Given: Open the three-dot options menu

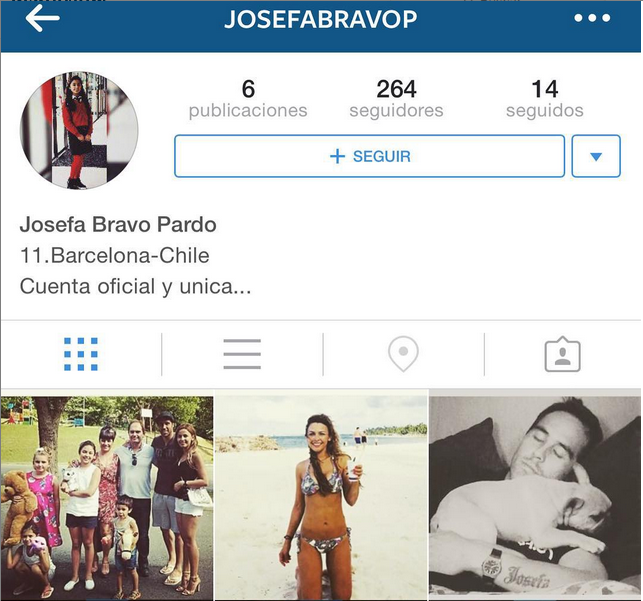Looking at the screenshot, I should (x=592, y=18).
